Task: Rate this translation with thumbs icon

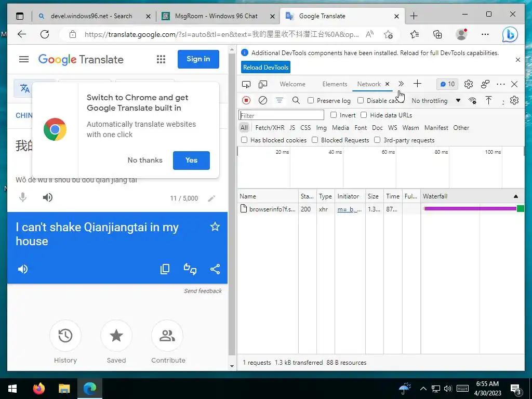Action: click(x=190, y=269)
